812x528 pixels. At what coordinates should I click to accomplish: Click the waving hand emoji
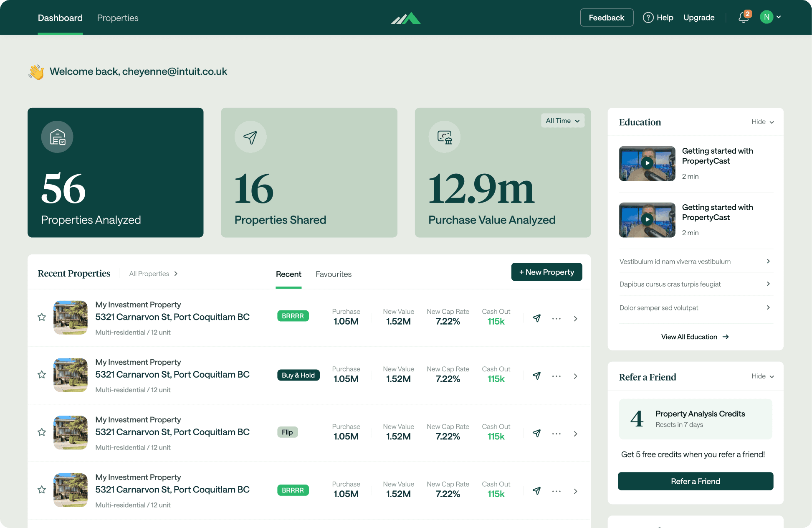tap(36, 72)
